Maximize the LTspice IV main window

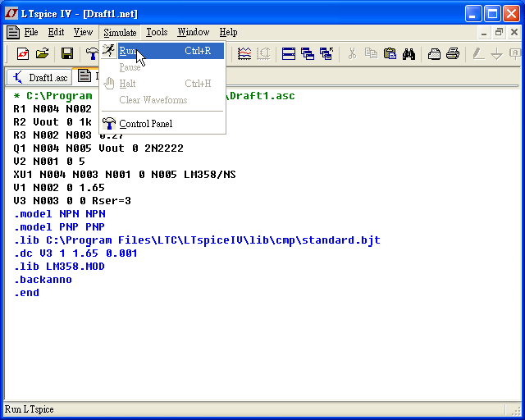tap(492, 14)
